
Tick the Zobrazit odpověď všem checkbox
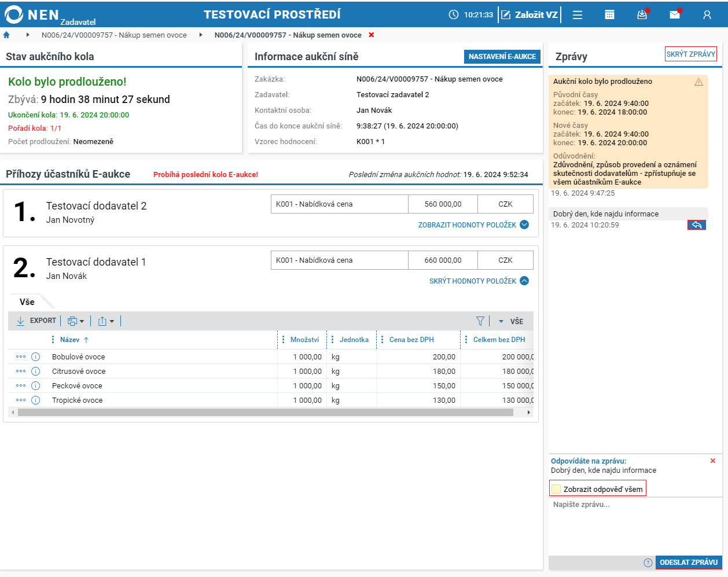556,489
